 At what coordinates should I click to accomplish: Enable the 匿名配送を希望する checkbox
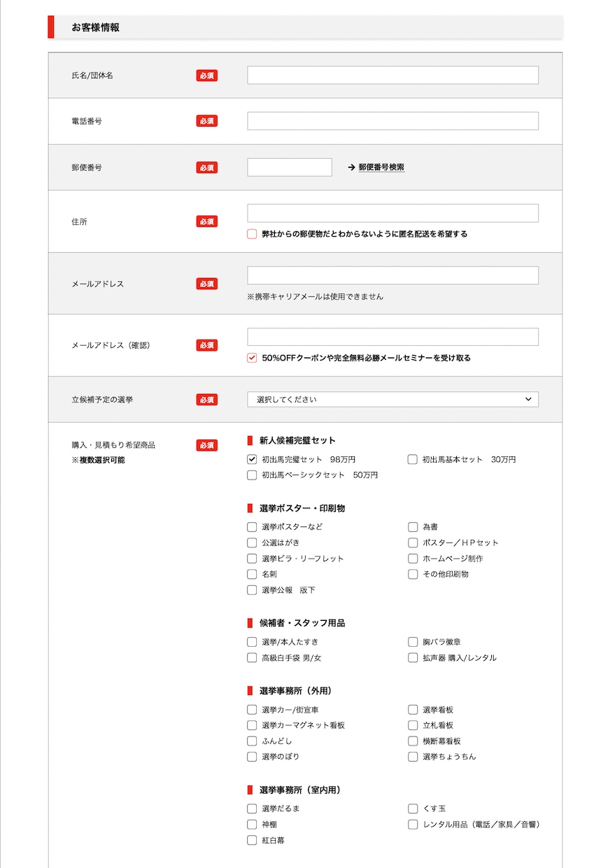pos(252,234)
